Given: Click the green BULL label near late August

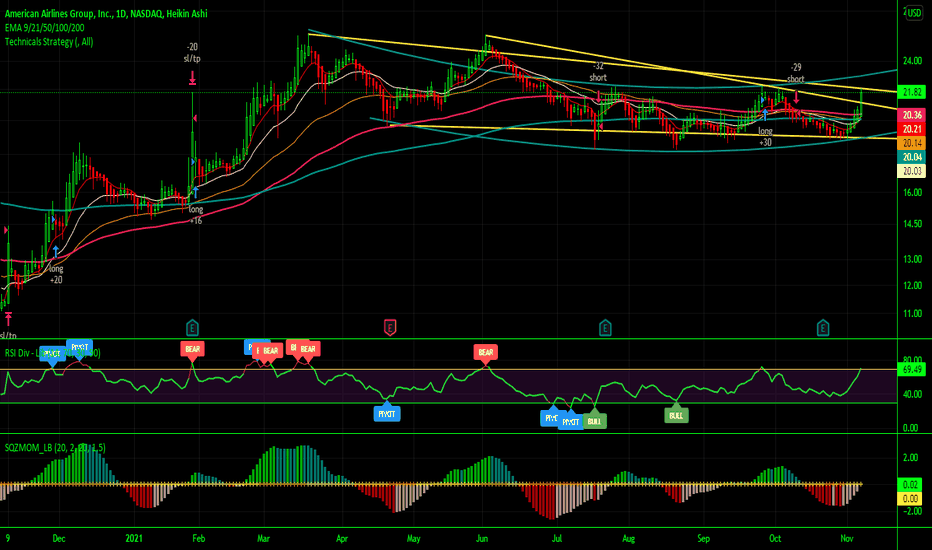Looking at the screenshot, I should pyautogui.click(x=676, y=414).
